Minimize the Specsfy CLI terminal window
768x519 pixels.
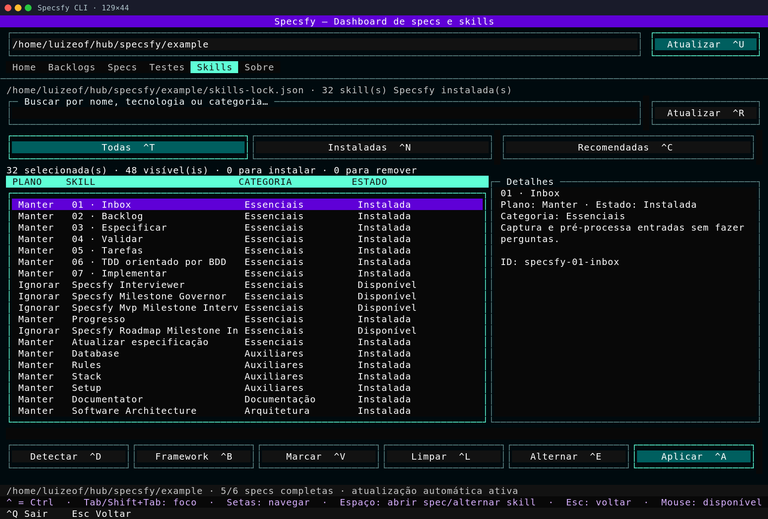click(18, 8)
